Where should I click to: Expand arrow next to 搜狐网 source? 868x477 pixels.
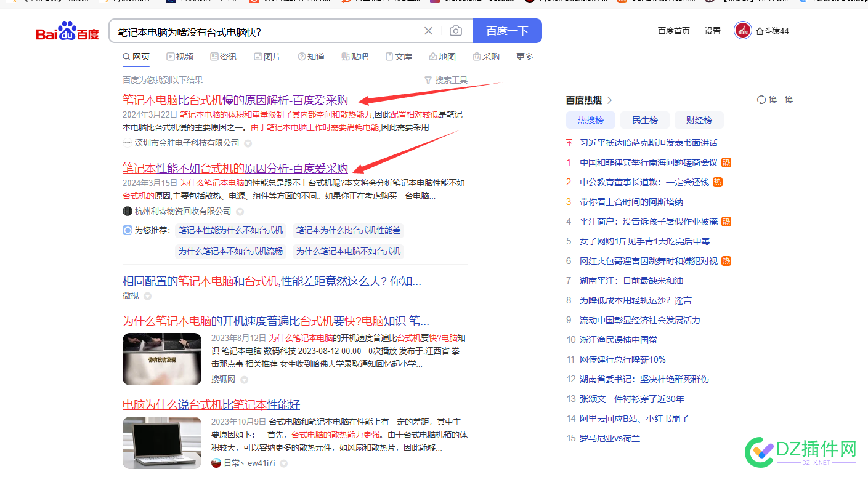245,380
